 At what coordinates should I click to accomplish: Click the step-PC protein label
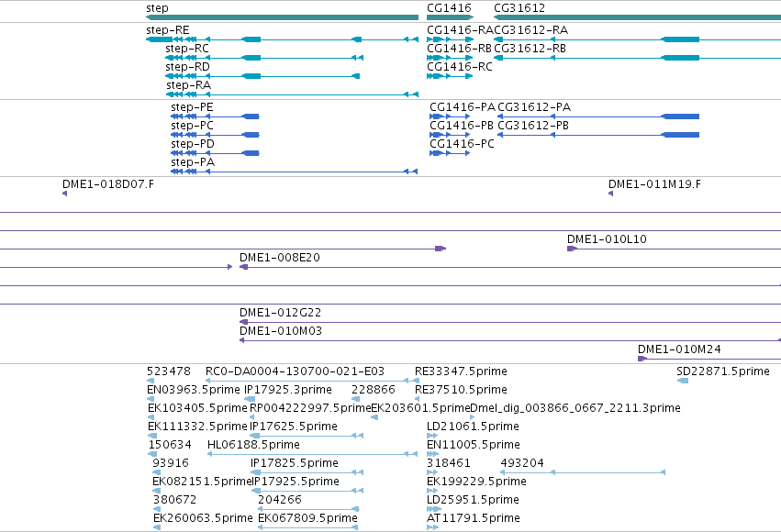tap(192, 126)
